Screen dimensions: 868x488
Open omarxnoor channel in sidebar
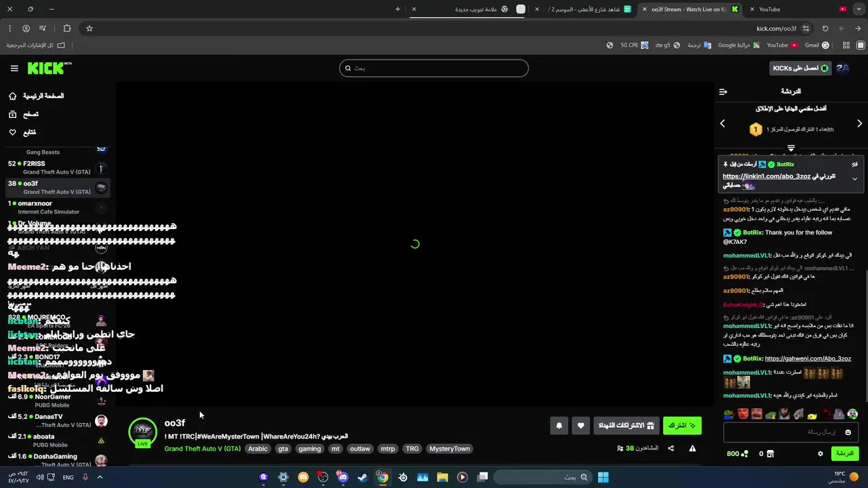tap(58, 207)
